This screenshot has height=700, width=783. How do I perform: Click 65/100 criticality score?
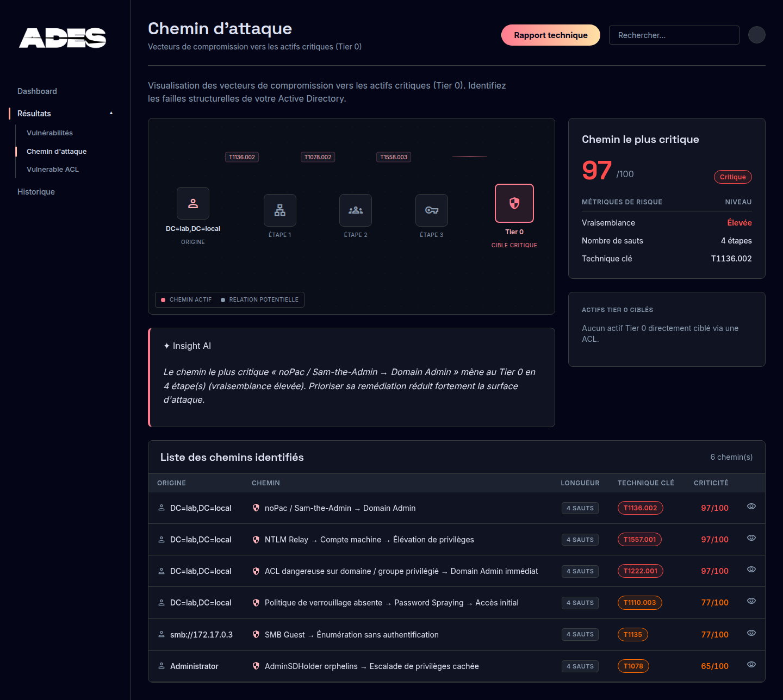[714, 666]
